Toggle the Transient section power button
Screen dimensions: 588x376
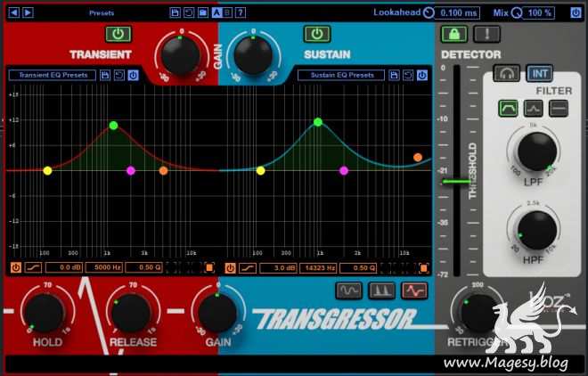[x=118, y=34]
